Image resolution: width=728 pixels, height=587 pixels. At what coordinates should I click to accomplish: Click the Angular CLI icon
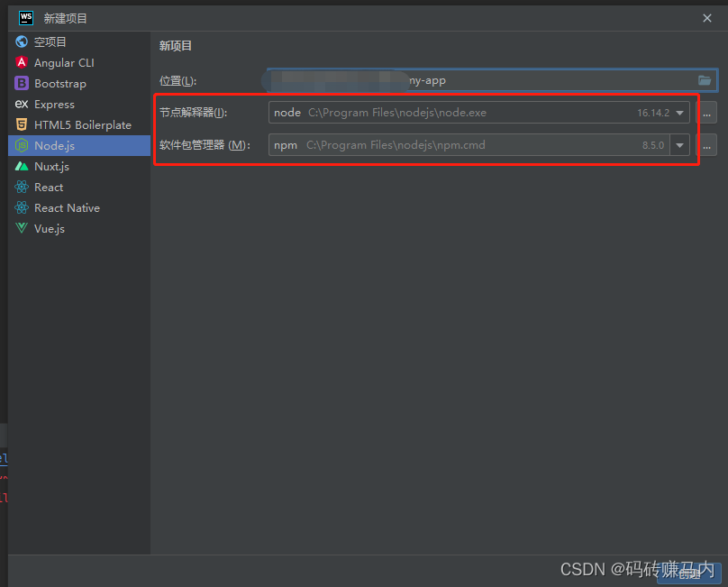22,62
